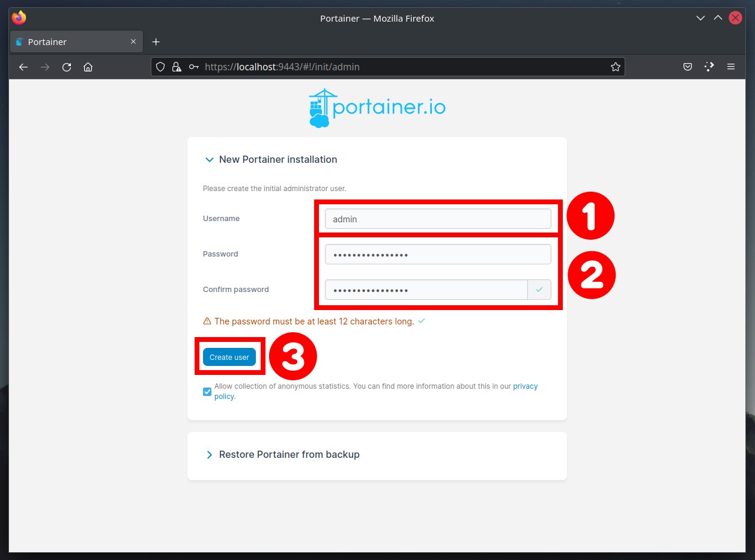
Task: Uncheck Allow collection of anonymous statistics
Action: pyautogui.click(x=207, y=392)
